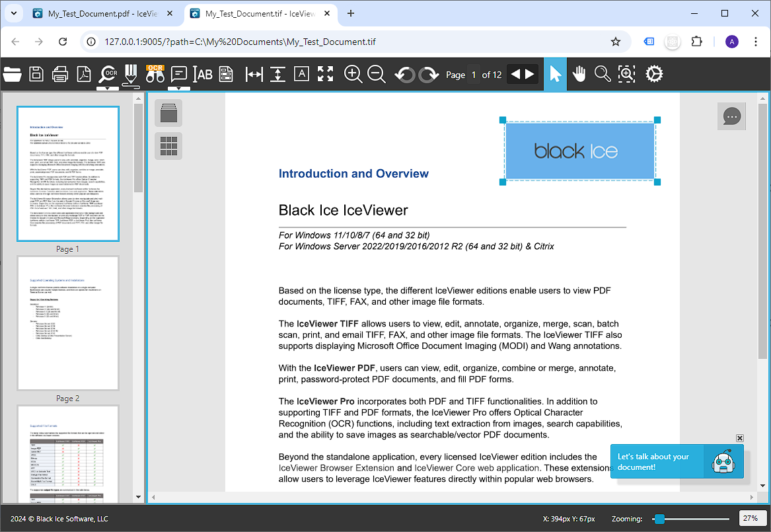Go to previous page arrow
The height and width of the screenshot is (532, 771).
pyautogui.click(x=515, y=74)
